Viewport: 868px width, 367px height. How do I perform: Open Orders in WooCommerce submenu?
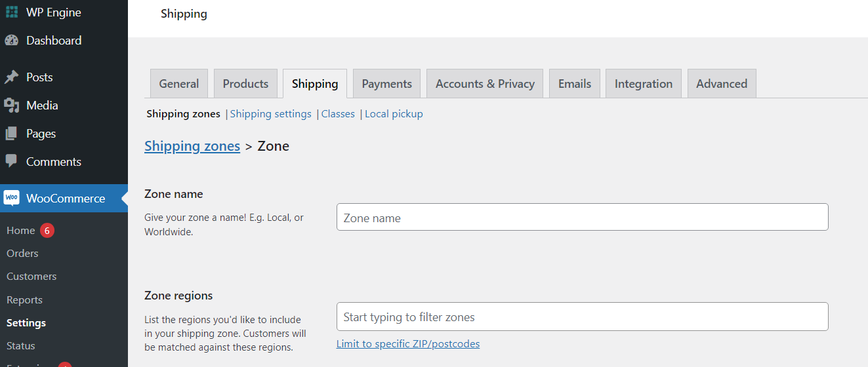click(22, 254)
